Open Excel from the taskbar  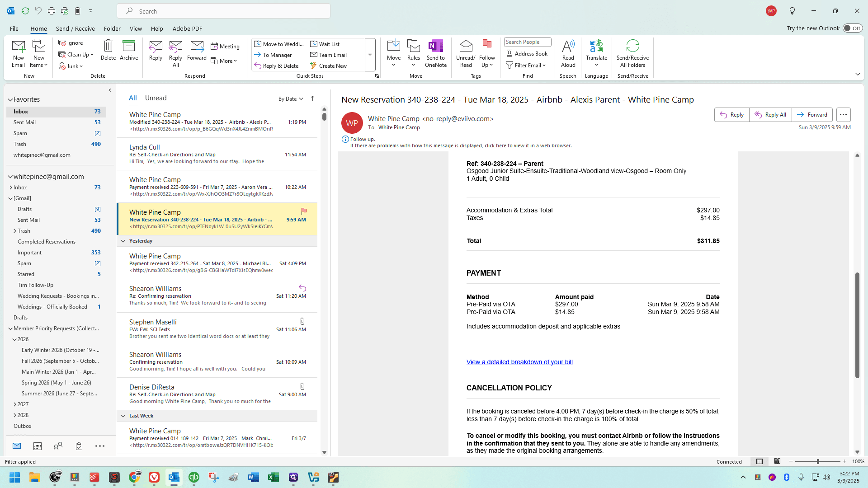pyautogui.click(x=274, y=477)
